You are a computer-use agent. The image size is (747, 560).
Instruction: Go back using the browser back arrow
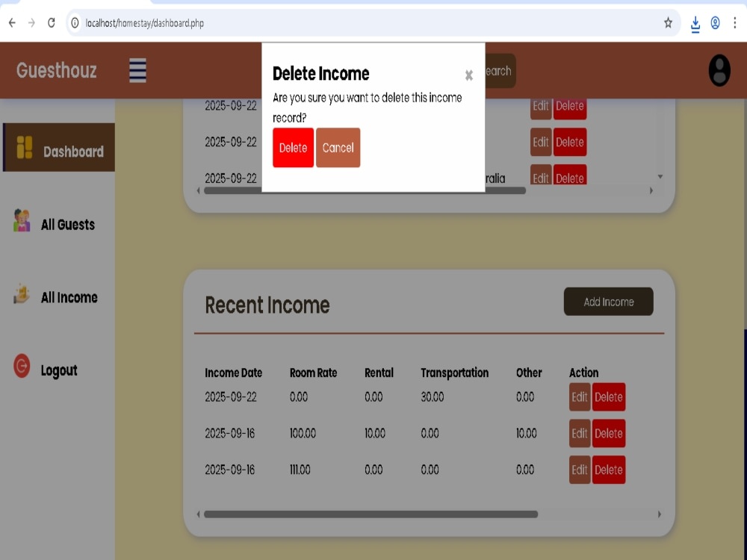[x=12, y=23]
